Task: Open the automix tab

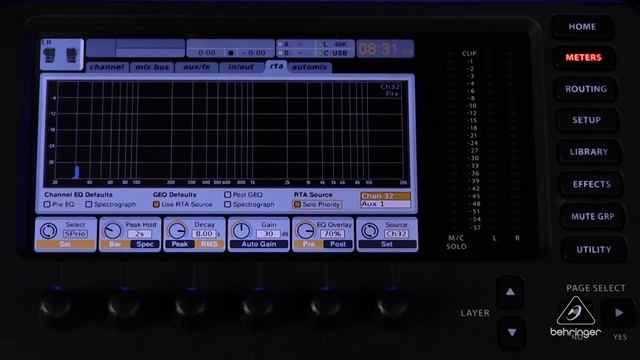Action: (310, 67)
